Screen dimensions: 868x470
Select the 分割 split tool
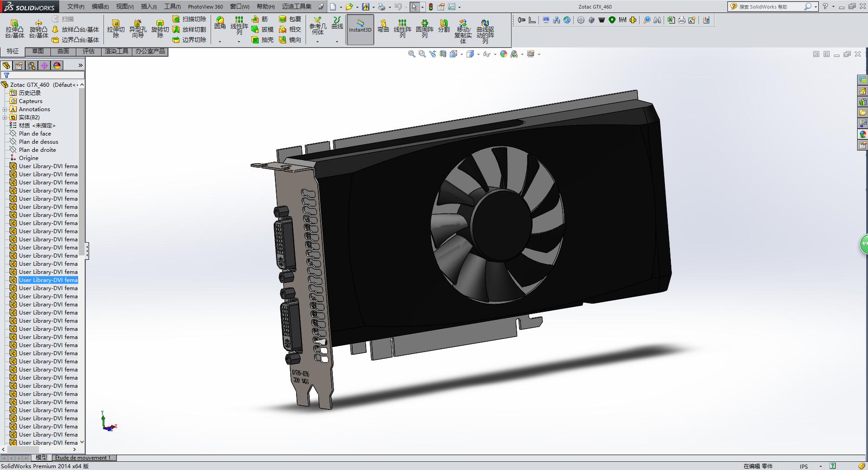coord(444,26)
